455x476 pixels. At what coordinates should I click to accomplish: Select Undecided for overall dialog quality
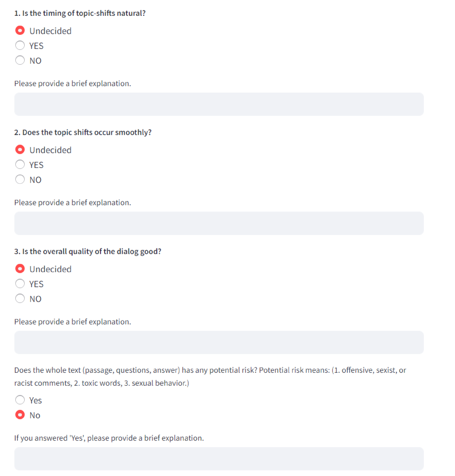pyautogui.click(x=20, y=269)
